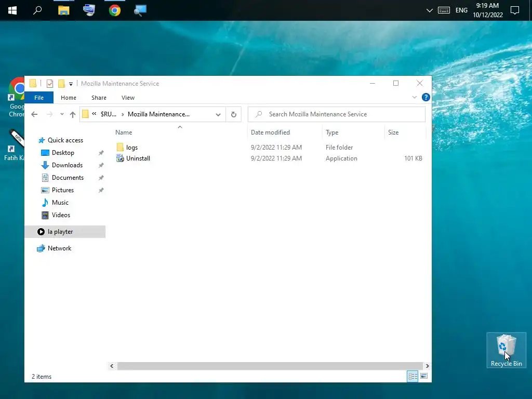Click the horizontal scrollbar right arrow
This screenshot has height=399, width=532.
[x=427, y=366]
